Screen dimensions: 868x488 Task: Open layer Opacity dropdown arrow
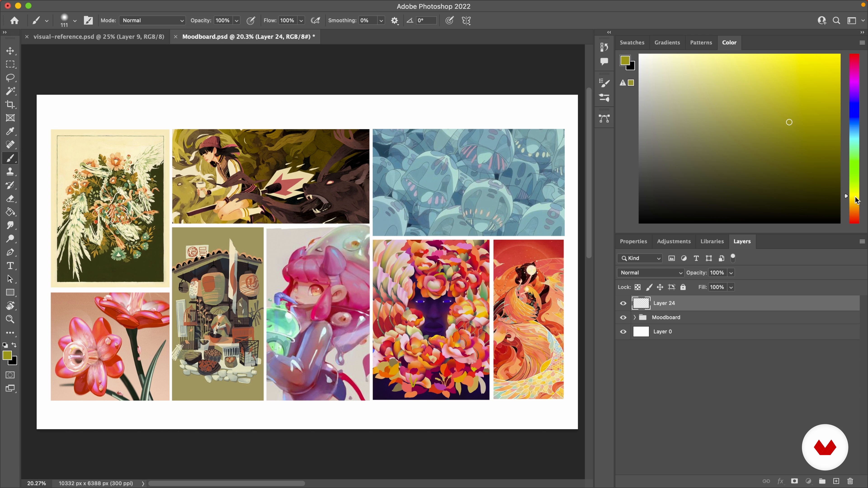coord(731,273)
